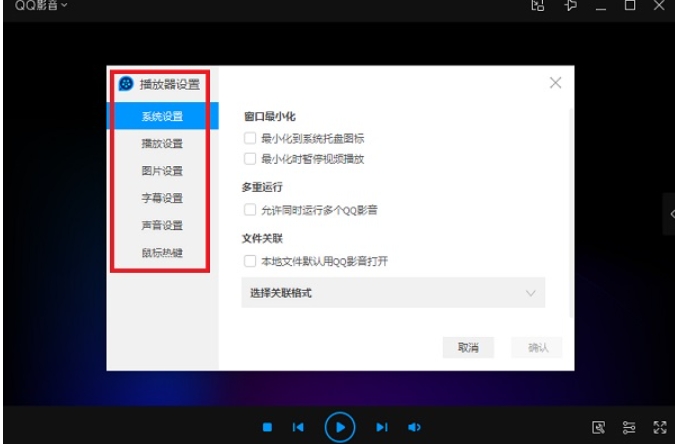Click the 文件关联 section heading
Viewport: 675px width, 444px height.
[262, 239]
